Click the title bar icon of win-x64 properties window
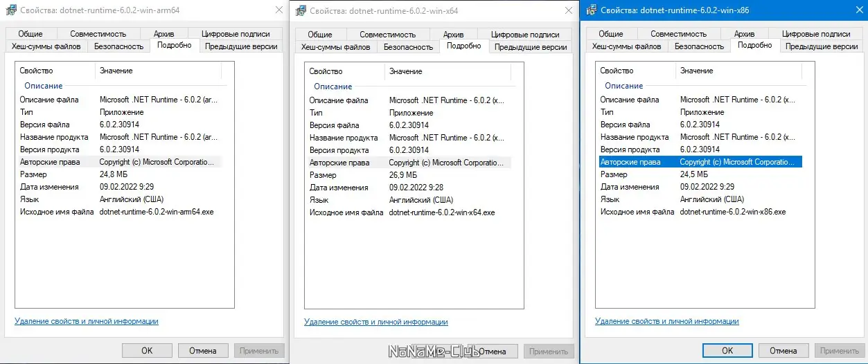 (x=300, y=11)
